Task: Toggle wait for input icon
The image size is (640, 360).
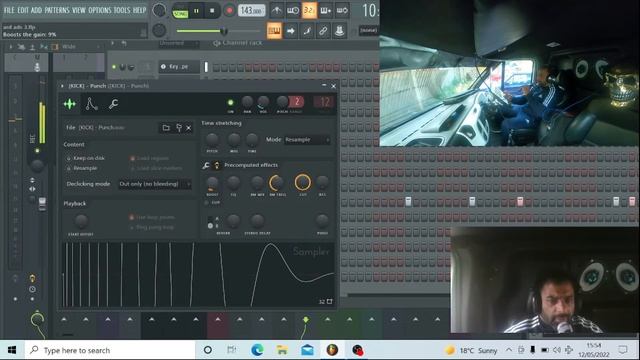Action: (x=293, y=11)
